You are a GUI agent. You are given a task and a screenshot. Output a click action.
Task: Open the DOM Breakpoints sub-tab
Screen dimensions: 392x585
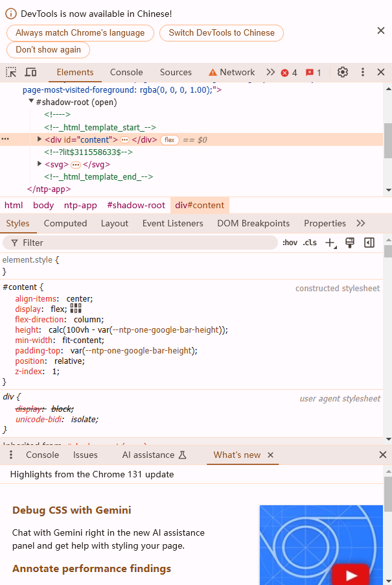click(253, 224)
